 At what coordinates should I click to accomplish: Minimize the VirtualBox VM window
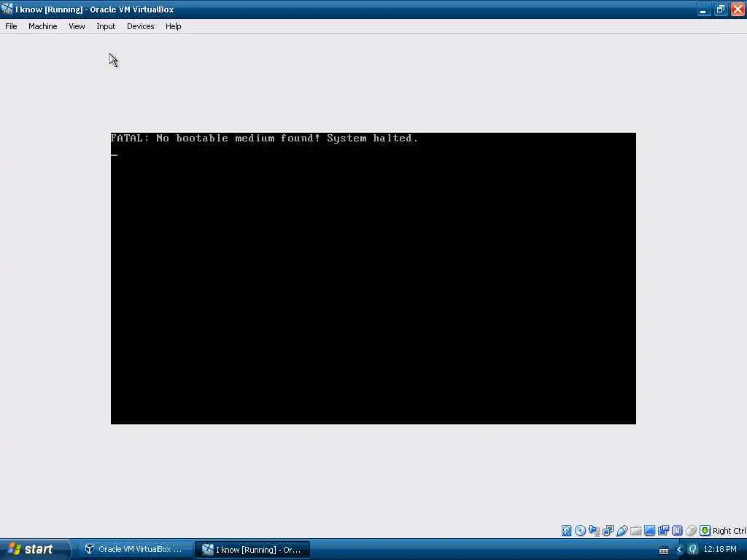click(704, 9)
